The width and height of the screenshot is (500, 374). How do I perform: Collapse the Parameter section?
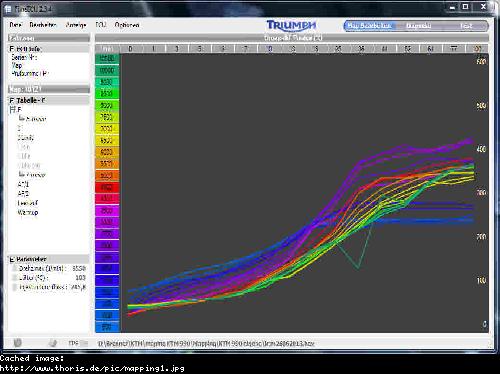pyautogui.click(x=12, y=259)
